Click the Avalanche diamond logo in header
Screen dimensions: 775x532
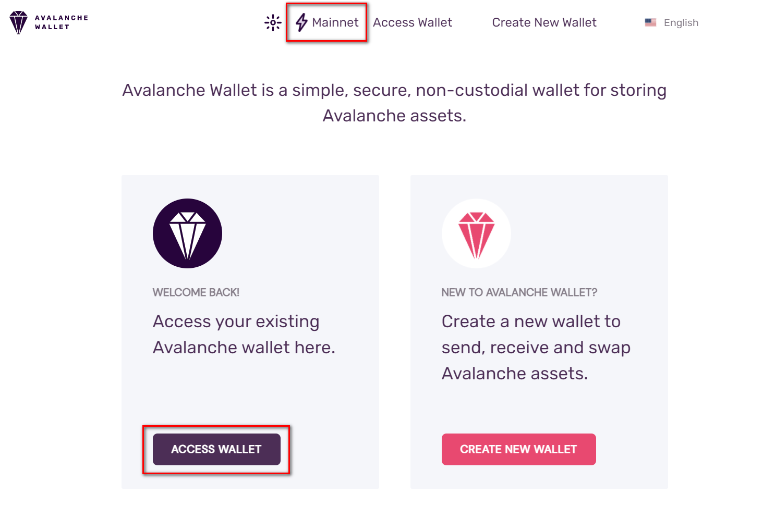[x=18, y=22]
